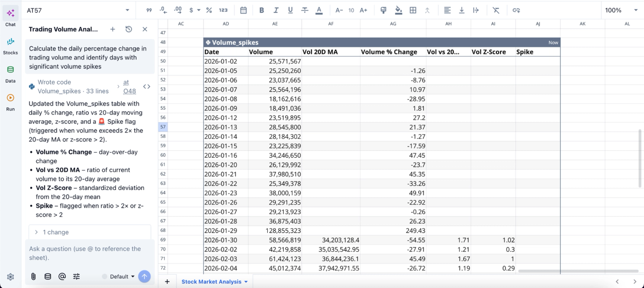Open settings gear at sidebar bottom
The image size is (644, 288).
tap(11, 276)
